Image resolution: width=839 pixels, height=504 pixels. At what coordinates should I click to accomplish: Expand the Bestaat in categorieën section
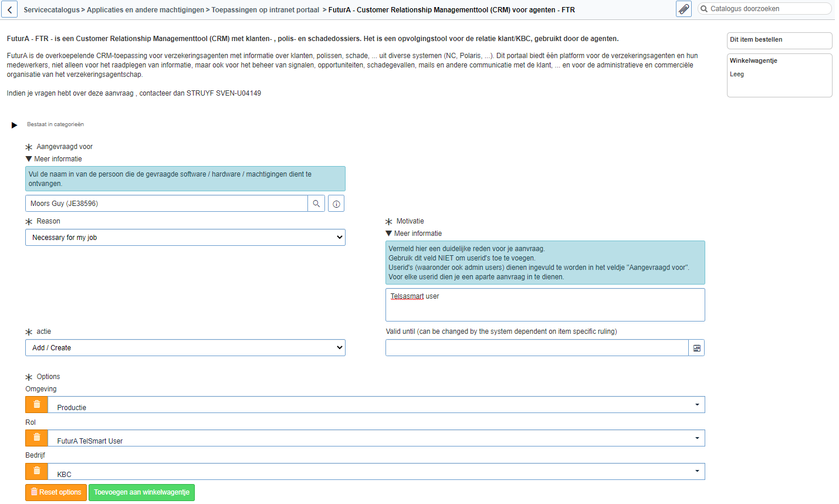coord(15,125)
